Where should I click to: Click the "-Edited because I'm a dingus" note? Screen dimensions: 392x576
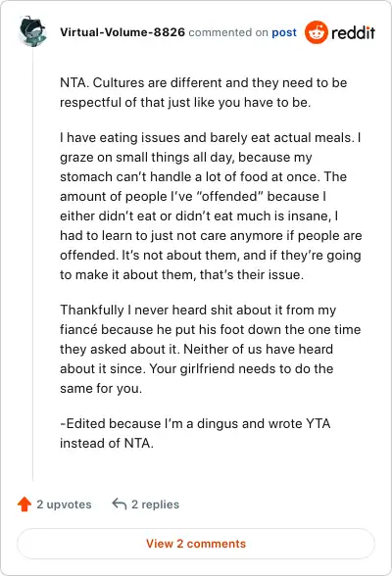[195, 433]
